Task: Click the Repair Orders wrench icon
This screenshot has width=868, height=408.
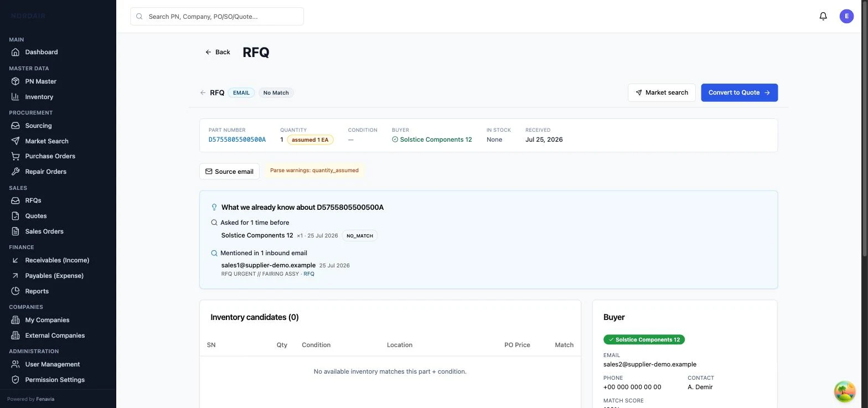Action: tap(15, 172)
